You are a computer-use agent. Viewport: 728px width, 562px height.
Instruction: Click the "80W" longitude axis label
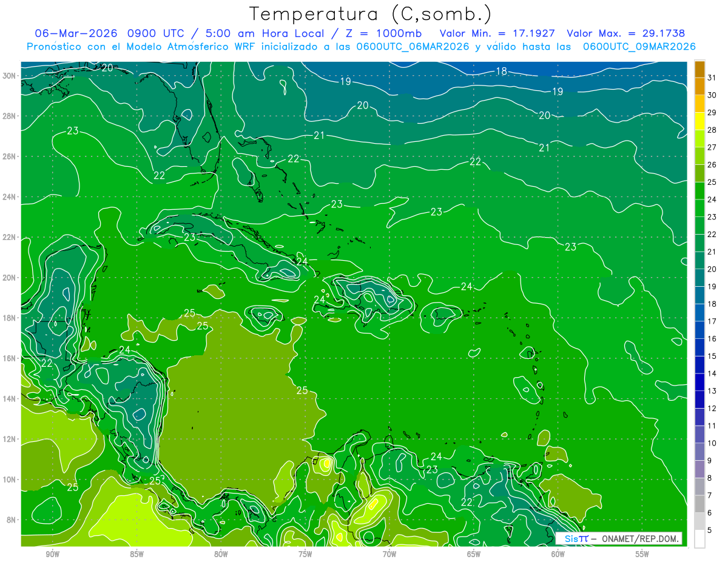pyautogui.click(x=221, y=555)
